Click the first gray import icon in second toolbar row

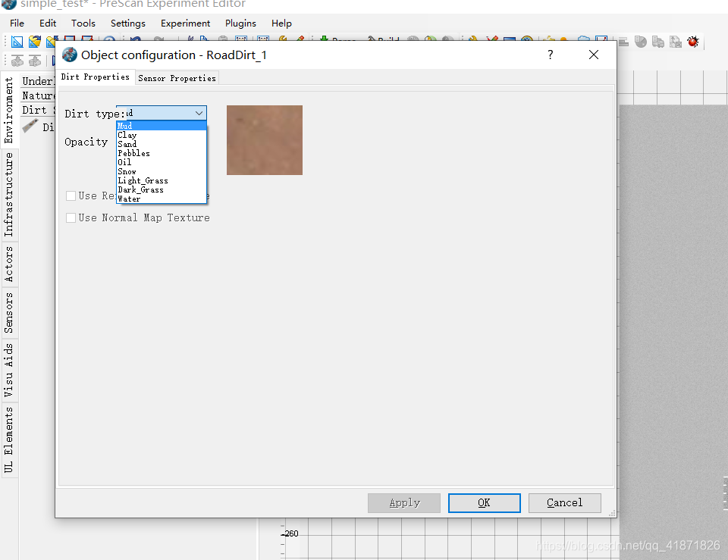tap(17, 61)
